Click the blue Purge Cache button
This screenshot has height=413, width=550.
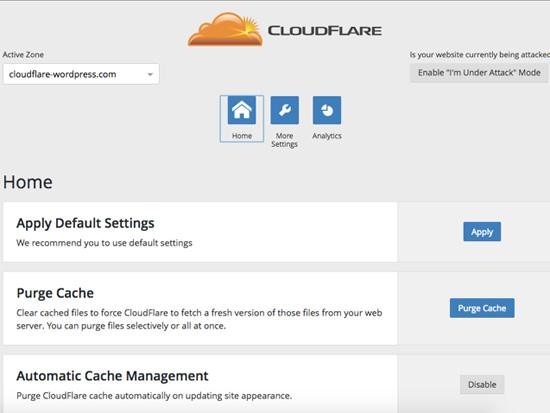click(x=482, y=308)
